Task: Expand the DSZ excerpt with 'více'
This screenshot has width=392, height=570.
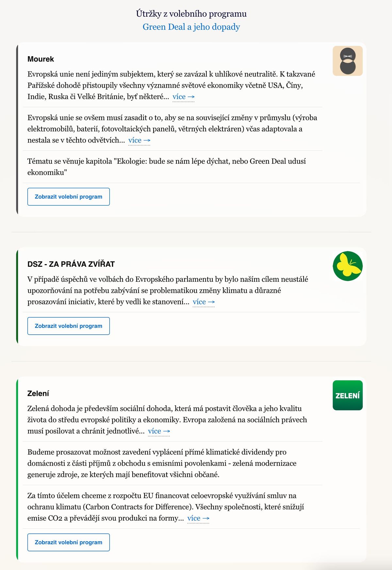Action: click(x=204, y=302)
